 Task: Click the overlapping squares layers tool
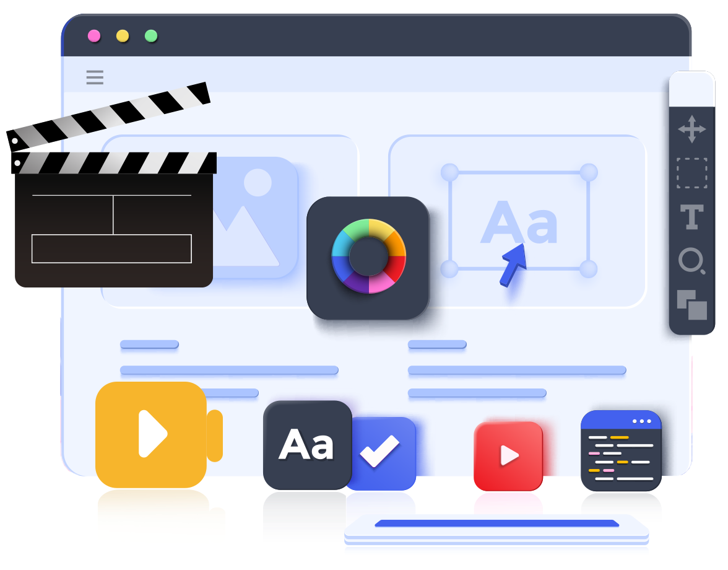coord(691,305)
